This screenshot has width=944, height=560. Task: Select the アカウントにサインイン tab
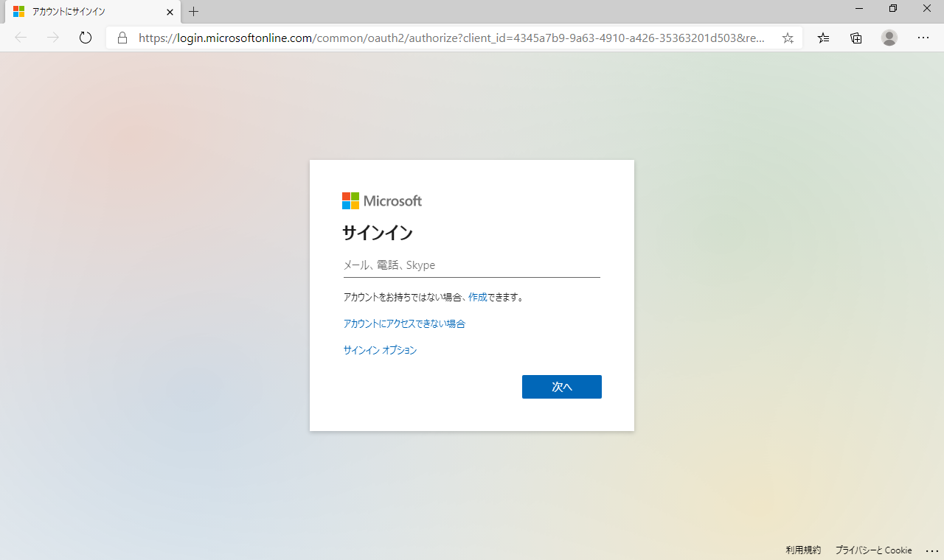coord(92,12)
